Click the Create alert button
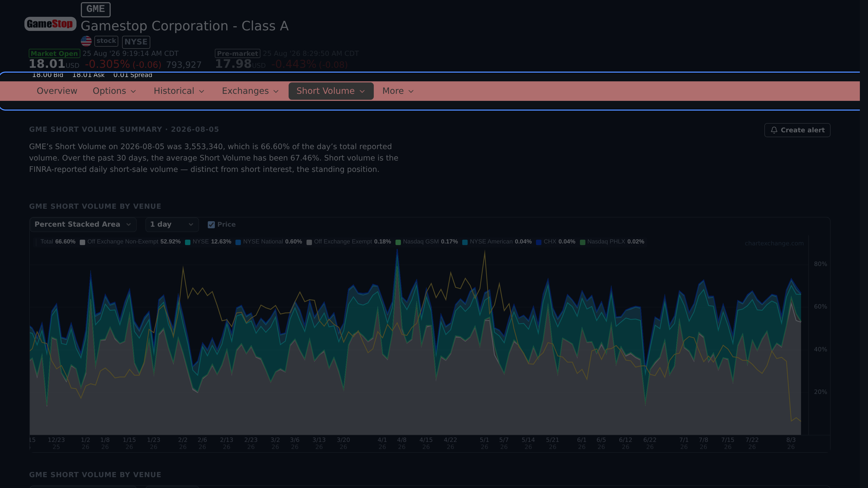Screen dimensions: 868x488 (x=797, y=130)
